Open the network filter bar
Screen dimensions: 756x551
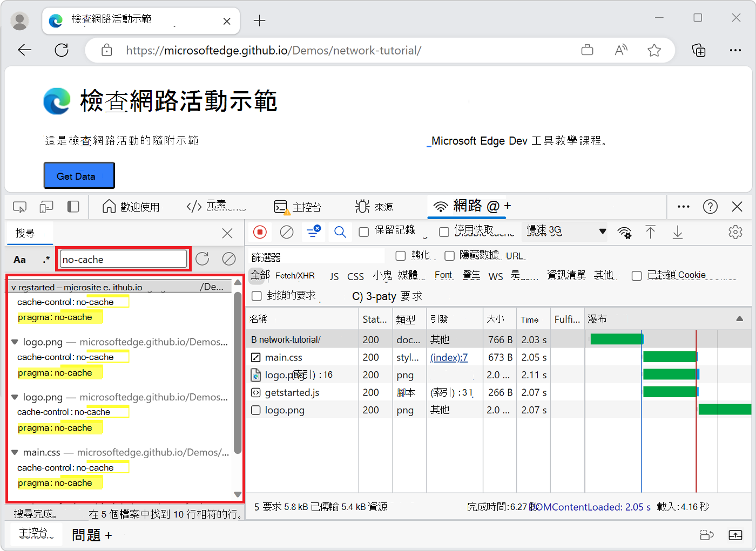(313, 232)
